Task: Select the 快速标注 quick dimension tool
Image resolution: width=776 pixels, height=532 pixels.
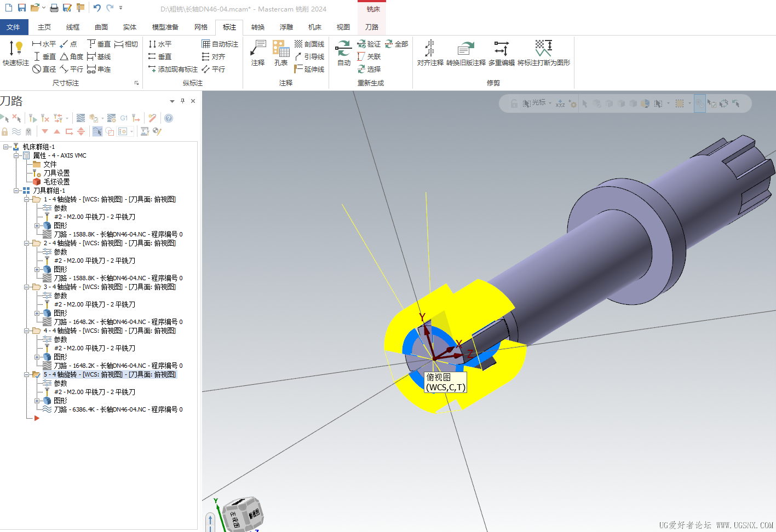Action: click(x=16, y=54)
